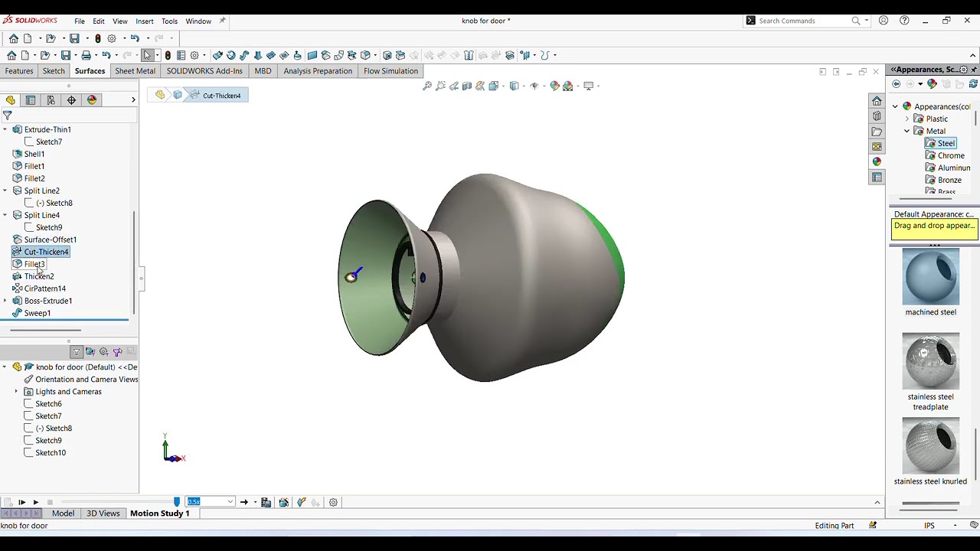Click the Save icon in top toolbar

74,38
